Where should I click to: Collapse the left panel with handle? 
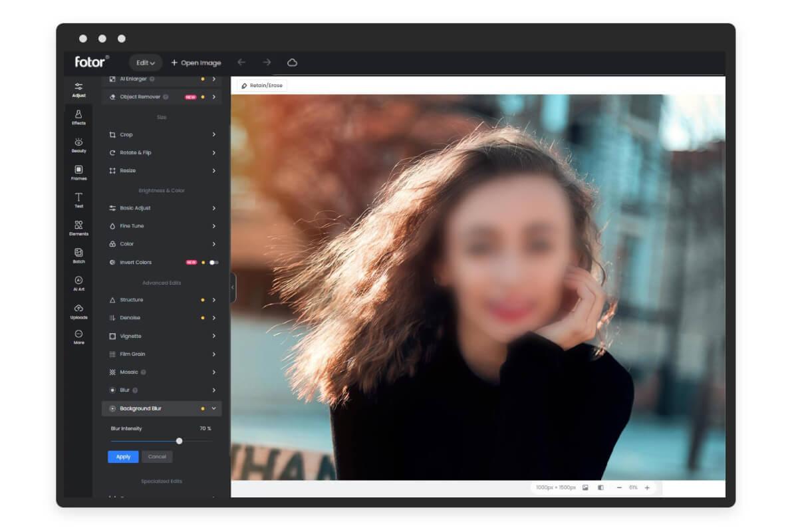click(233, 287)
